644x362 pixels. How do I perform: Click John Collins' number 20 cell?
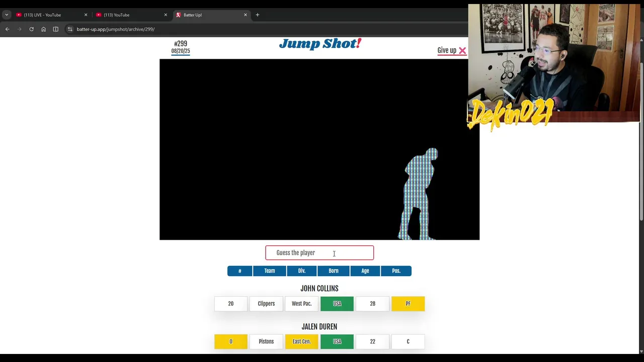click(x=231, y=304)
